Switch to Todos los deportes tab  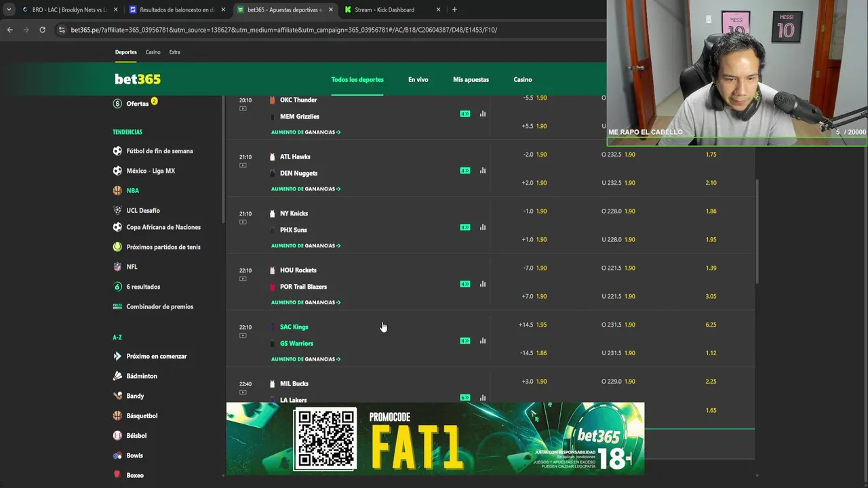[357, 79]
